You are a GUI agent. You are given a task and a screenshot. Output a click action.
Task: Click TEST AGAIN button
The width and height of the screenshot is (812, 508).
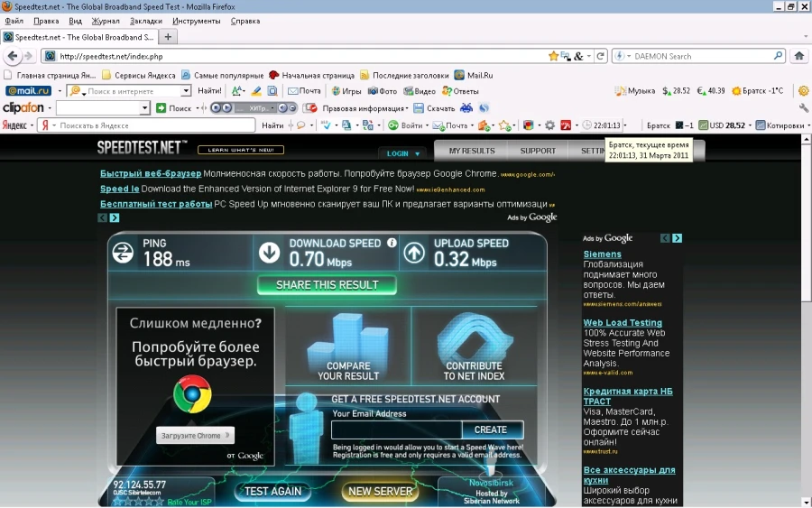click(x=272, y=492)
